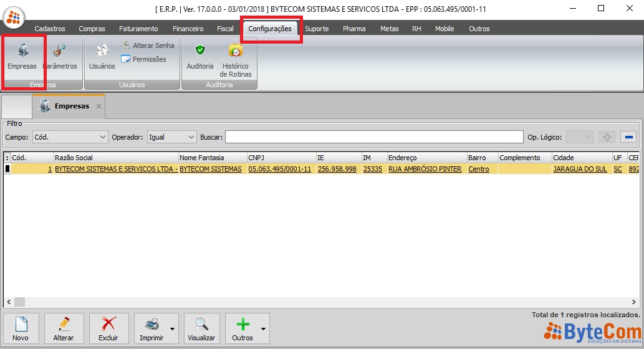The image size is (644, 349).
Task: Expand the Imprimir button arrow
Action: tap(173, 328)
